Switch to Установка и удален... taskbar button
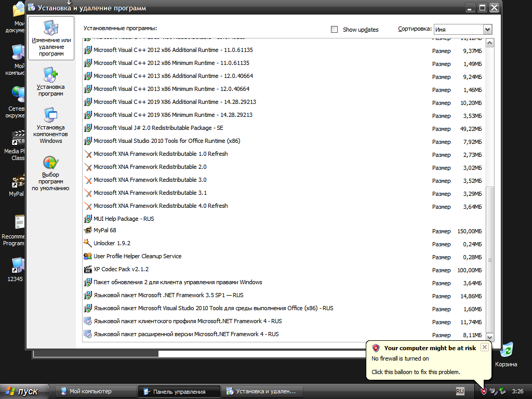Image resolution: width=532 pixels, height=399 pixels. [262, 392]
